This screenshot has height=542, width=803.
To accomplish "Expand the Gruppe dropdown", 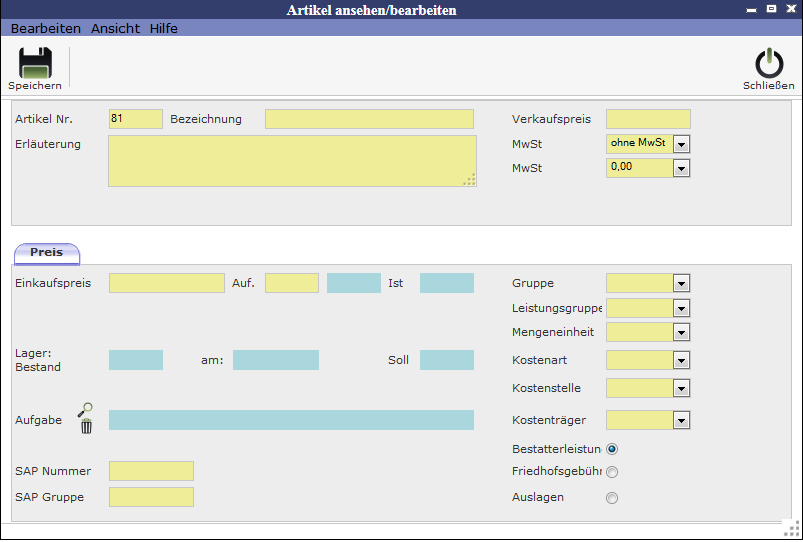I will coord(682,283).
